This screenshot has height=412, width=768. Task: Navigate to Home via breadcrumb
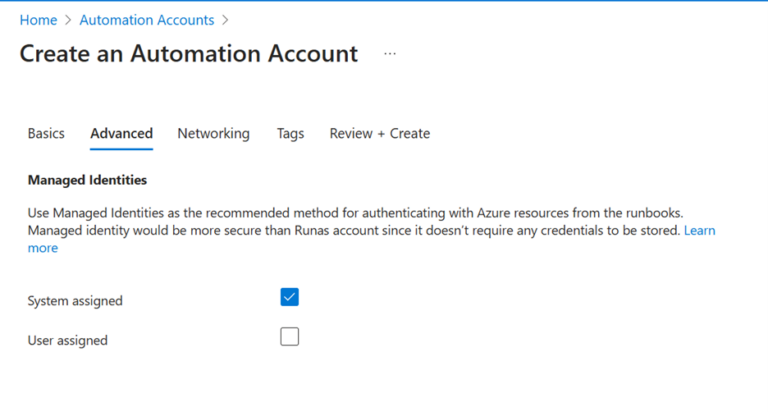point(38,20)
